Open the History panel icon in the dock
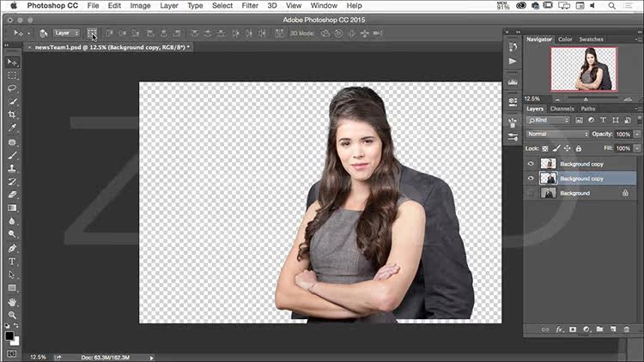Image resolution: width=644 pixels, height=362 pixels. point(513,47)
